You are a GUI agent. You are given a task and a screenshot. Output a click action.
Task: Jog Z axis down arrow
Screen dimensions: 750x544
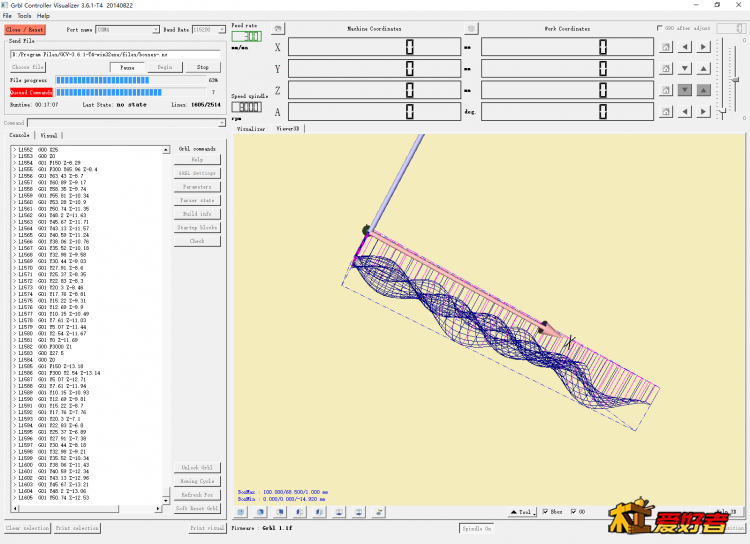pyautogui.click(x=685, y=90)
